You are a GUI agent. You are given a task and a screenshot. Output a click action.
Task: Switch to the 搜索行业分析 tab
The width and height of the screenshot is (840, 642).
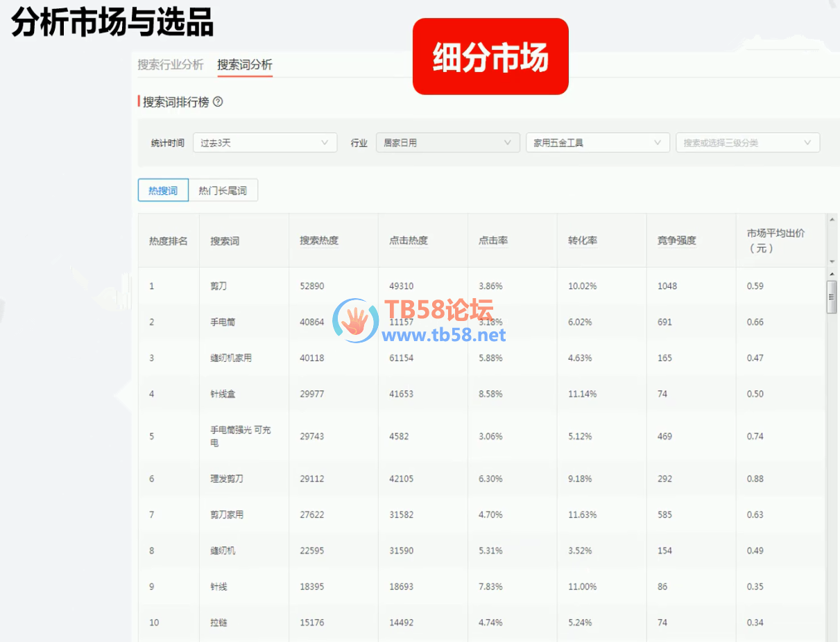pos(171,64)
